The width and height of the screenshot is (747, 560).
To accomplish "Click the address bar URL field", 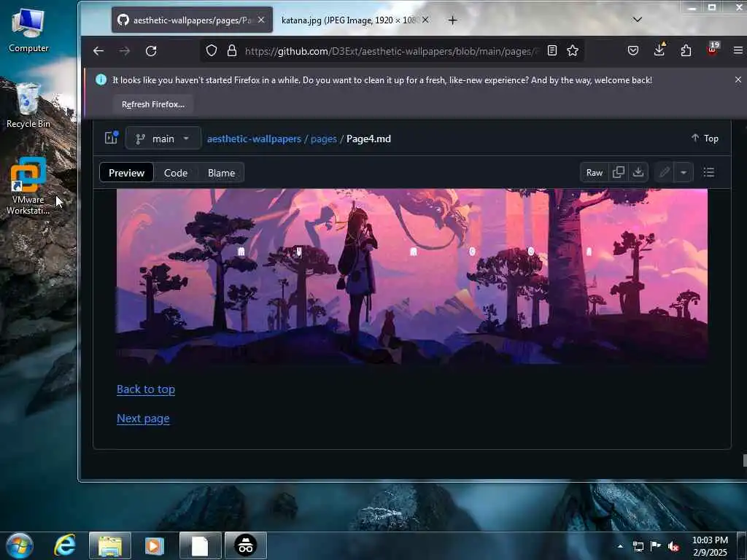I will click(x=392, y=51).
